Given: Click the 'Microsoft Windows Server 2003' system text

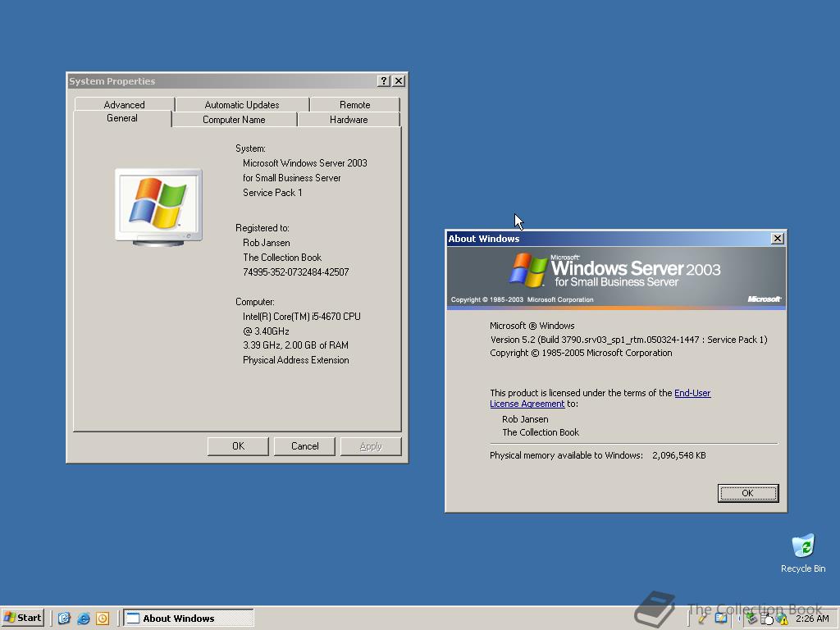Looking at the screenshot, I should coord(305,163).
